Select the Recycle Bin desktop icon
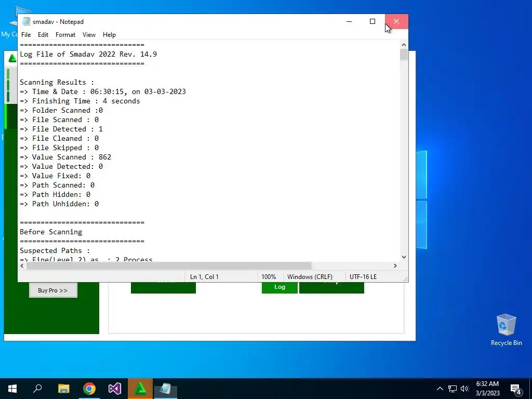Screen dimensions: 532x399 coord(506,329)
